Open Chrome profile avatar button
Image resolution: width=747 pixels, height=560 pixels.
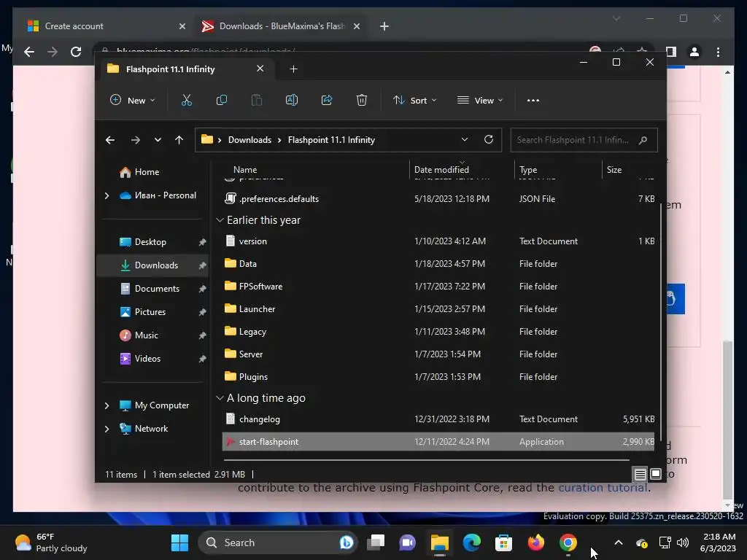point(694,52)
